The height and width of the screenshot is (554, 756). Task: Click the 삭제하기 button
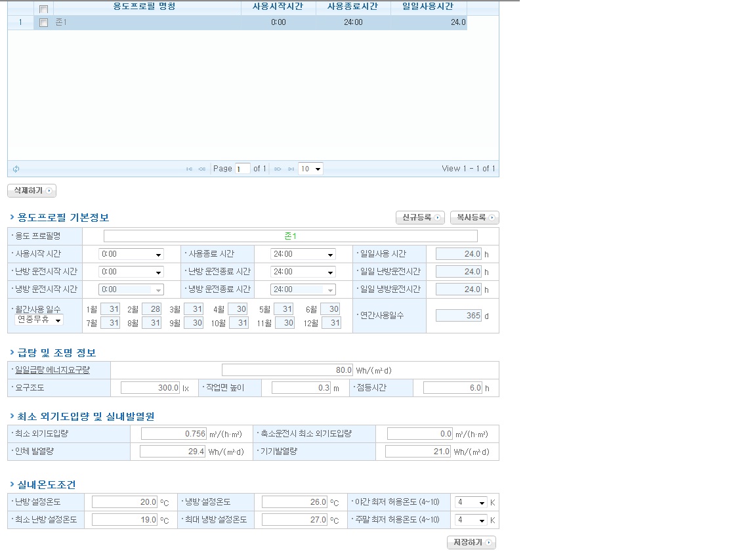[31, 190]
